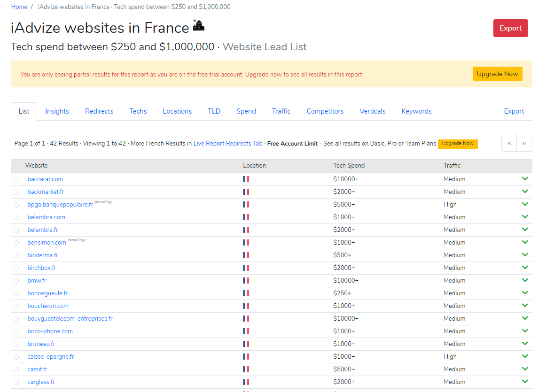Image resolution: width=546 pixels, height=392 pixels.
Task: Open the Competitors tab
Action: coord(325,111)
